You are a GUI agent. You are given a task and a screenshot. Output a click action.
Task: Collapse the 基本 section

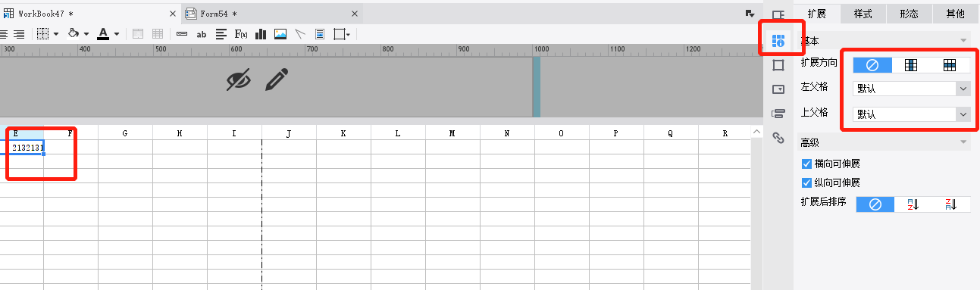pos(963,40)
